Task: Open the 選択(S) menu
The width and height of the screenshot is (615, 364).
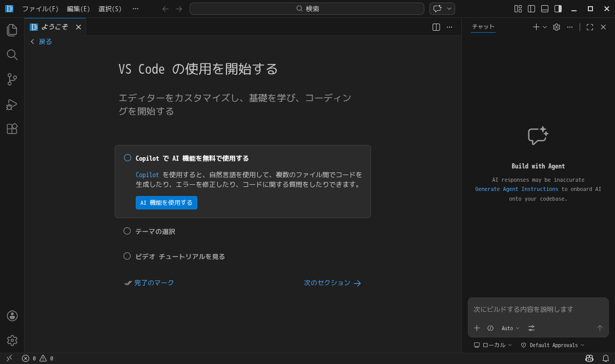Action: [110, 9]
